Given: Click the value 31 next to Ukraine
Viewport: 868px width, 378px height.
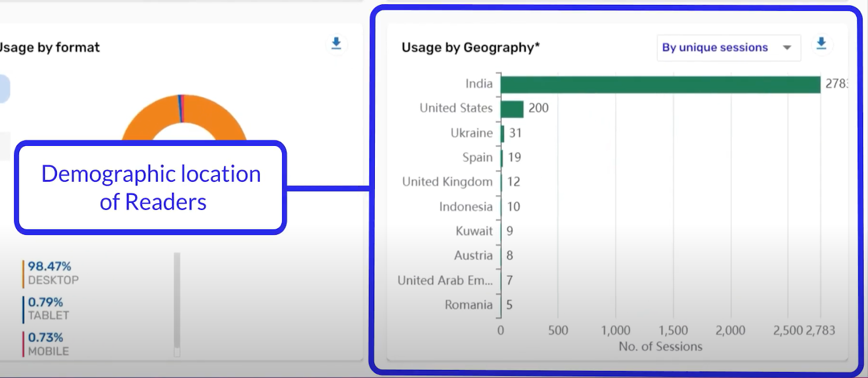Looking at the screenshot, I should (x=515, y=133).
